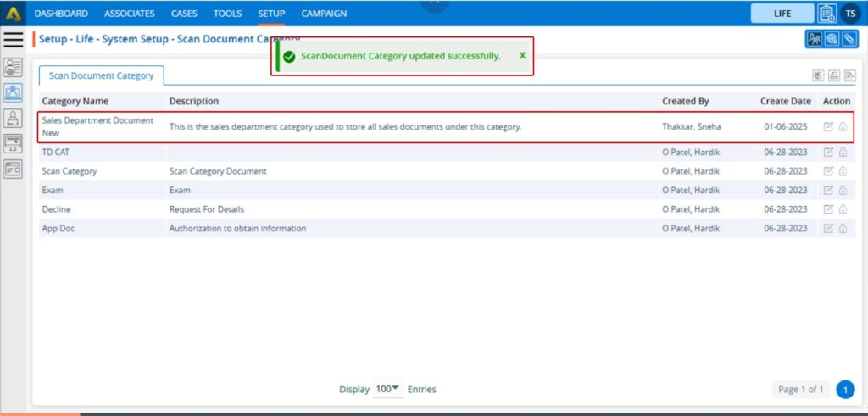Select the Scan Document Category tab
Image resolution: width=868 pixels, height=416 pixels.
[x=101, y=75]
